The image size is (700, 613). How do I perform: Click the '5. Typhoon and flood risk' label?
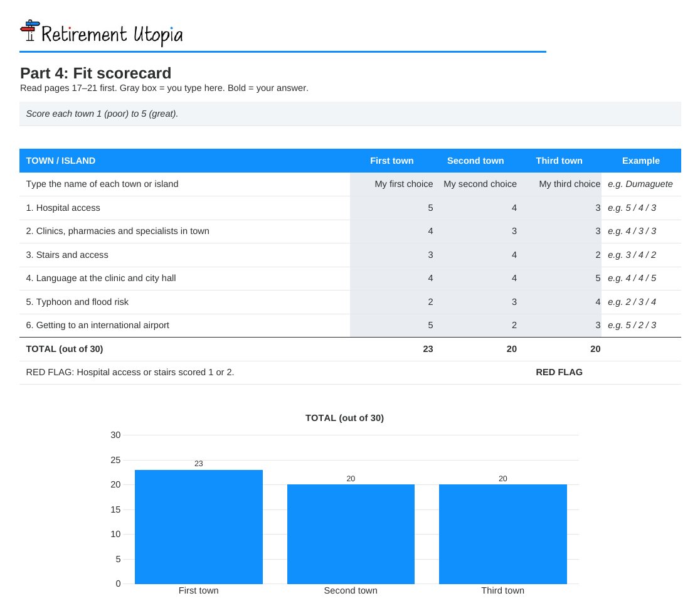click(x=77, y=302)
